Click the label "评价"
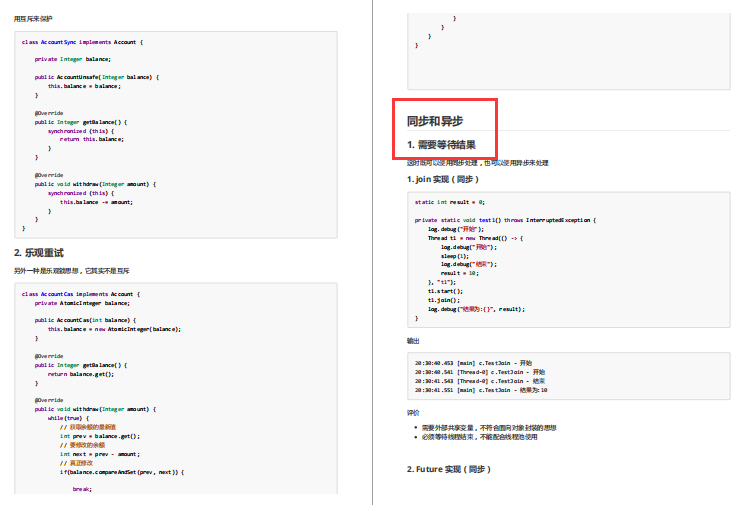The image size is (749, 505). point(413,413)
